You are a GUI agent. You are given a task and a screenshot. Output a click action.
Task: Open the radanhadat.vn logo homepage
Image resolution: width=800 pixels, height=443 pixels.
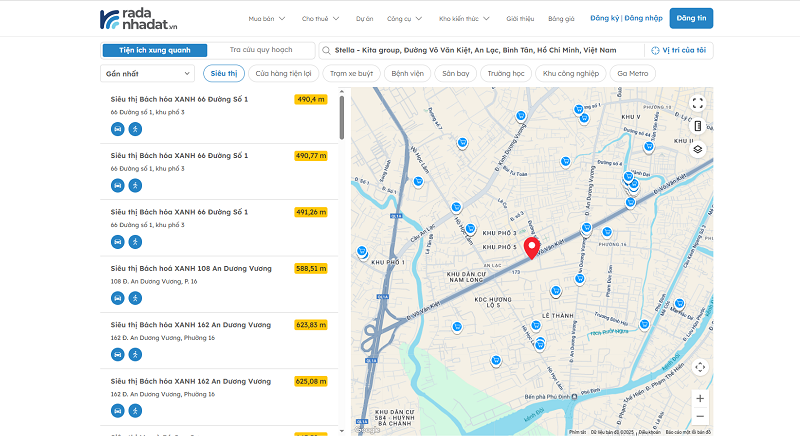[x=138, y=19]
